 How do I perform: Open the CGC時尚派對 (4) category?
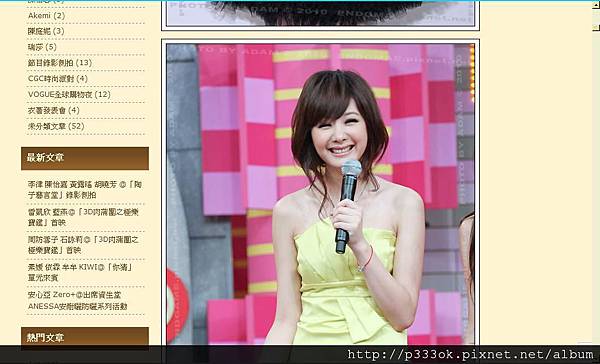tap(58, 78)
